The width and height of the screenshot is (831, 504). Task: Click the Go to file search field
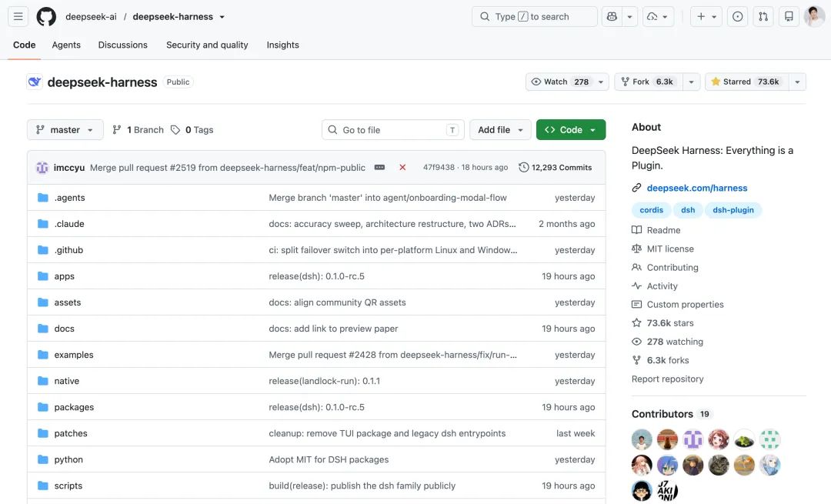(x=392, y=130)
